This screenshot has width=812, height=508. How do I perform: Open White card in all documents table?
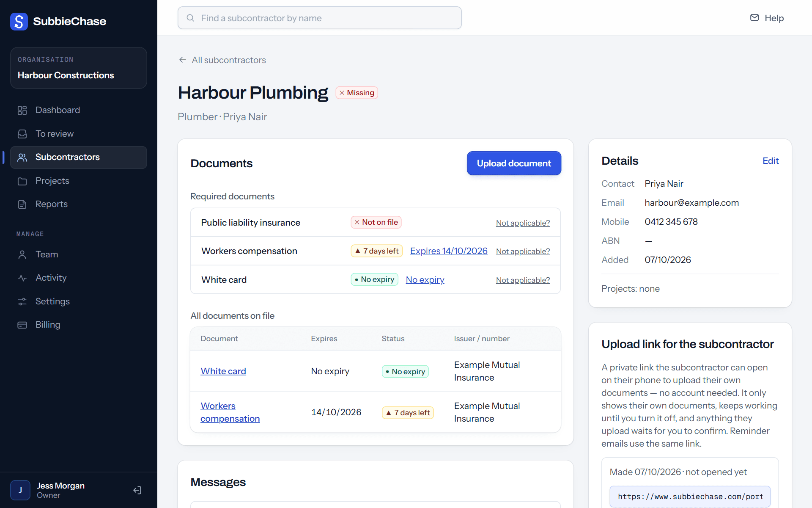(223, 371)
